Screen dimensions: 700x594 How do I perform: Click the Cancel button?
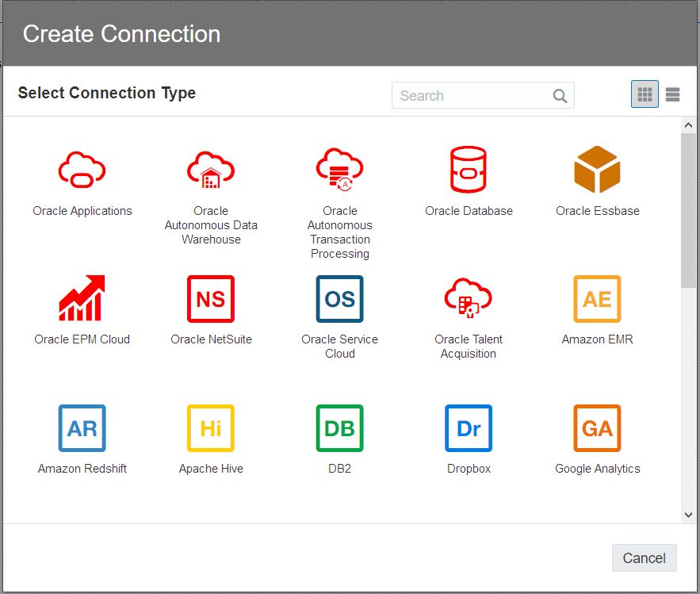click(x=644, y=558)
